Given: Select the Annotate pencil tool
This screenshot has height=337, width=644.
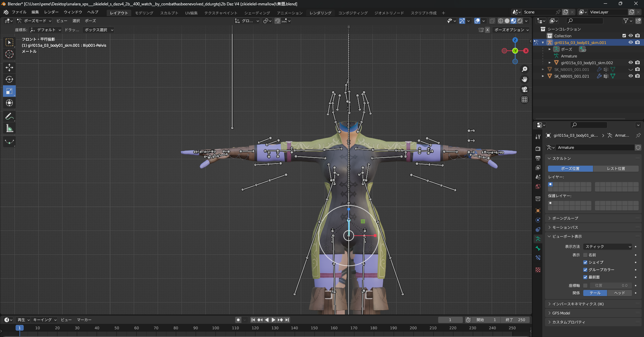Looking at the screenshot, I should [x=9, y=117].
